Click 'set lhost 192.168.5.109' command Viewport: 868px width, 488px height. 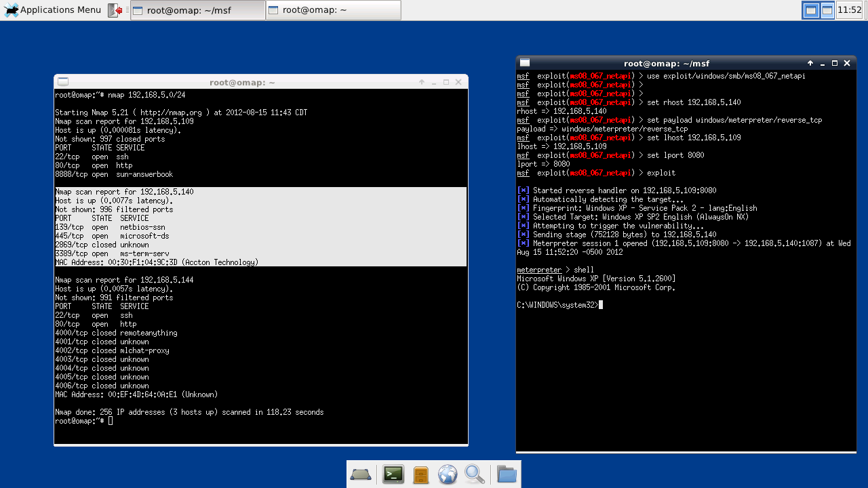pos(694,138)
